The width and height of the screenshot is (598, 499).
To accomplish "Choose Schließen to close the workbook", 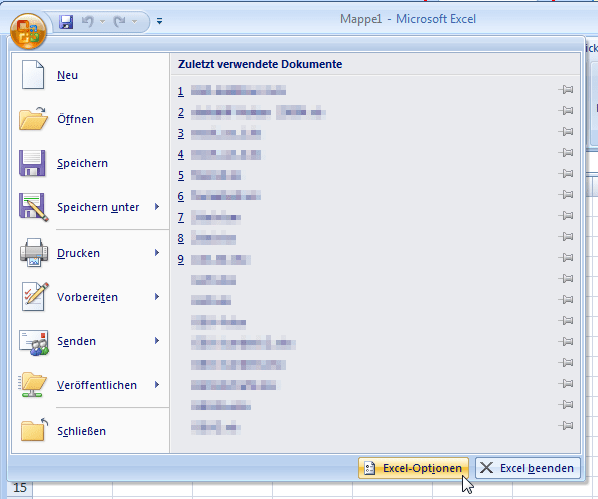I will tap(91, 431).
